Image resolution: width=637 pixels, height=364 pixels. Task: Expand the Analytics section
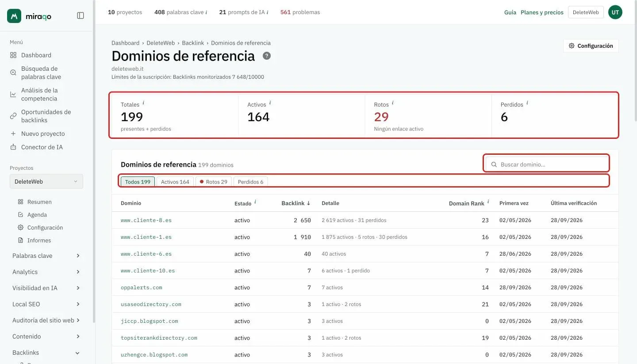click(x=46, y=272)
